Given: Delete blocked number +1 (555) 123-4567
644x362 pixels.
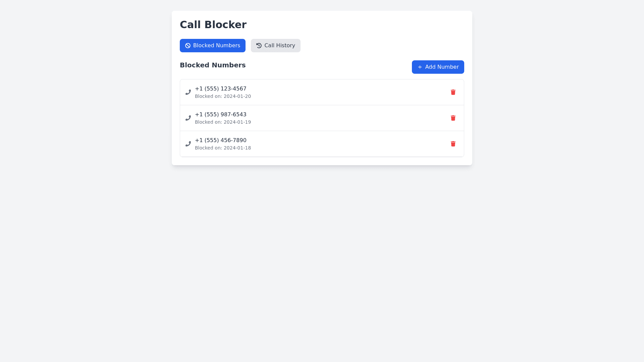Looking at the screenshot, I should tap(453, 92).
